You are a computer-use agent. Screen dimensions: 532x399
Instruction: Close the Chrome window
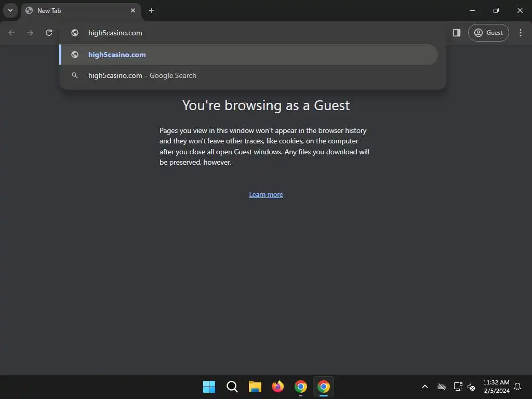pos(520,10)
